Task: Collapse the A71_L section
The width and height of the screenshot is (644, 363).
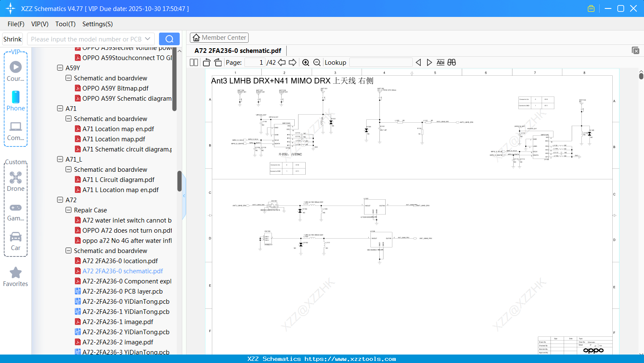Action: click(60, 159)
